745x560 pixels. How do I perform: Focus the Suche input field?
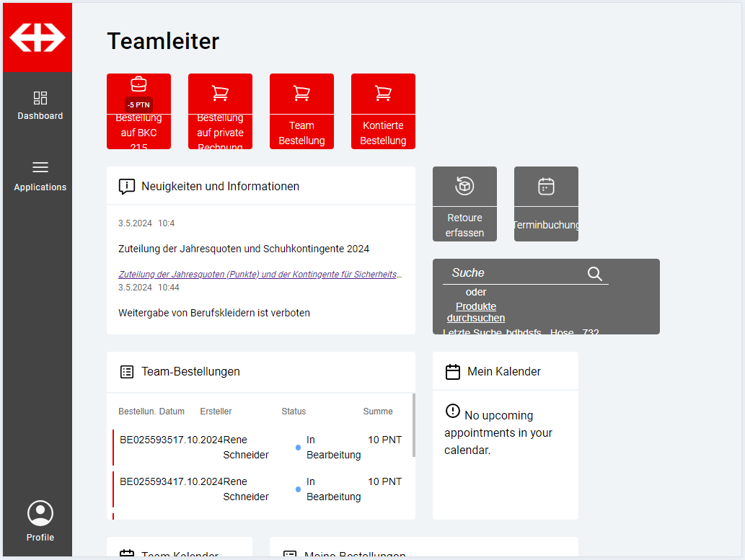[x=512, y=273]
